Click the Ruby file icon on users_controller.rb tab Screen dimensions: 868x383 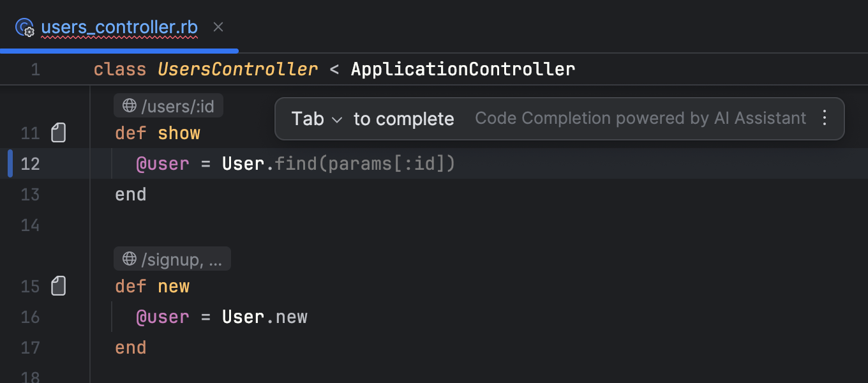[24, 27]
